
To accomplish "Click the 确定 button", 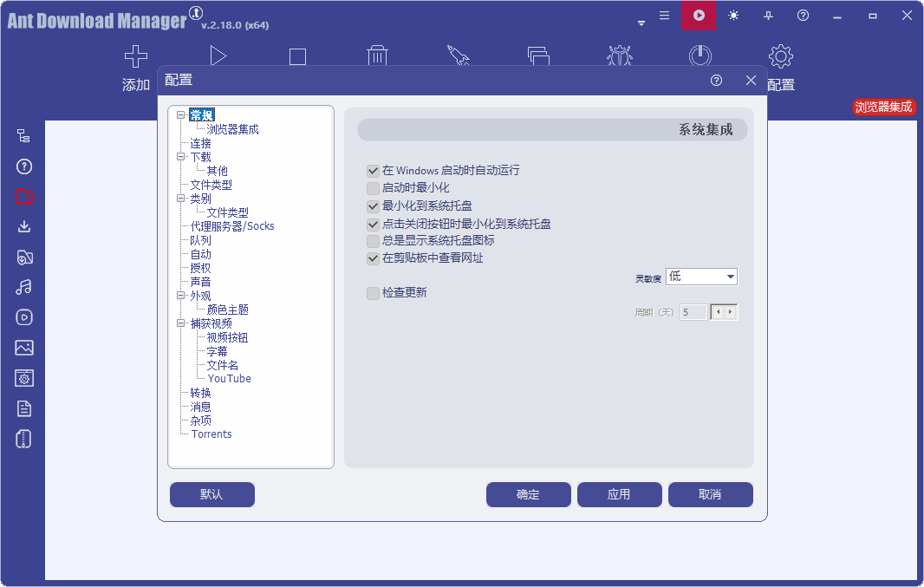I will point(529,494).
